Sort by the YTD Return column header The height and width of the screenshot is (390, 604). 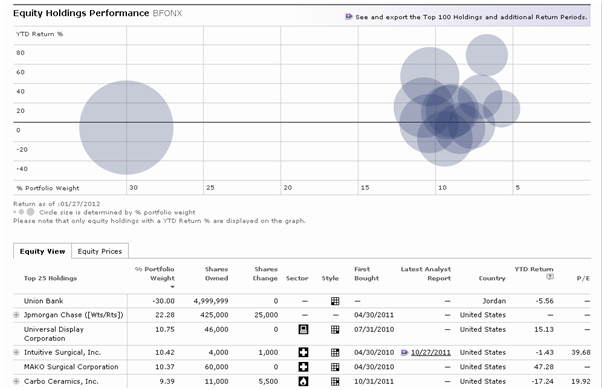(534, 269)
